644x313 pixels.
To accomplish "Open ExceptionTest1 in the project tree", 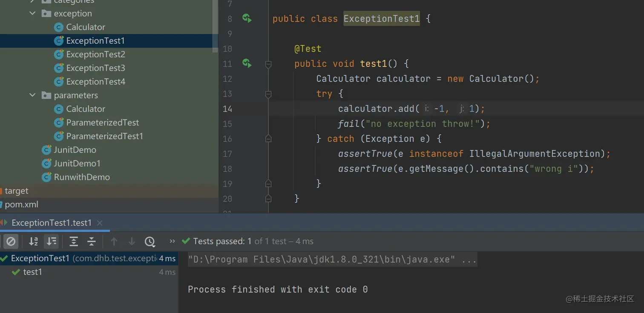I will (x=95, y=41).
